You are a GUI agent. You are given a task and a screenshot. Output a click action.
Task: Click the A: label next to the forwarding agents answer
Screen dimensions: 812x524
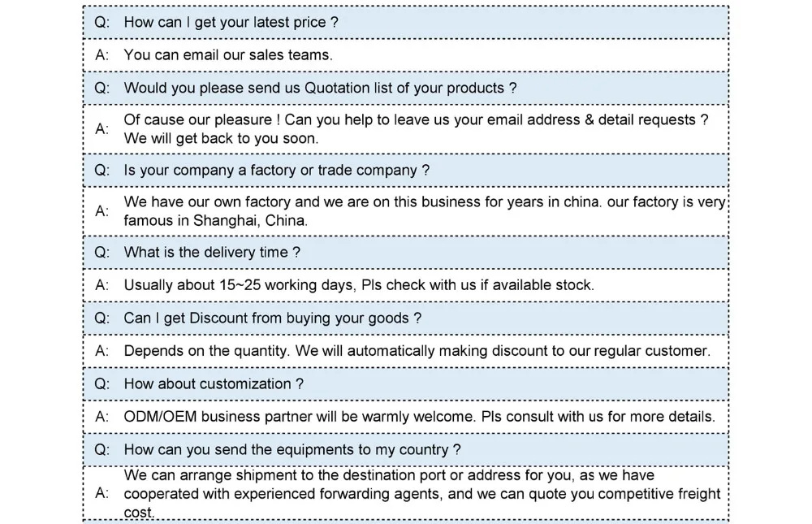(x=102, y=493)
